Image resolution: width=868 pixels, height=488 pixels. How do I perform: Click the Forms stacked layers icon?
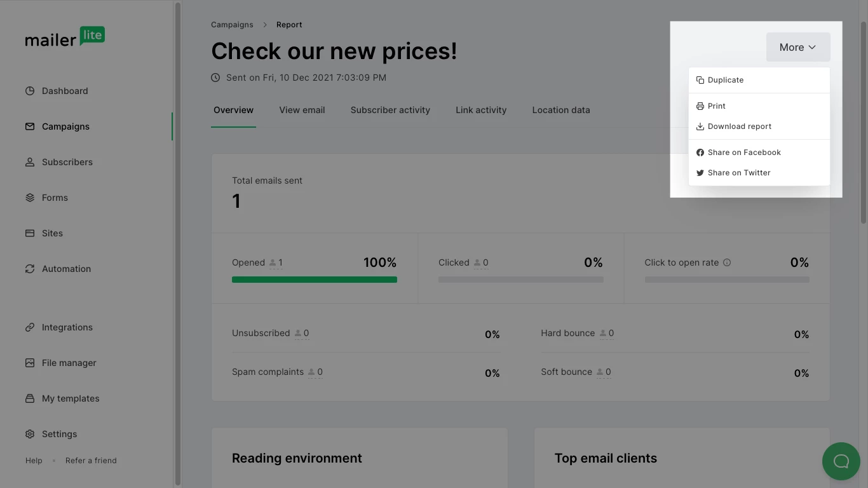[30, 198]
